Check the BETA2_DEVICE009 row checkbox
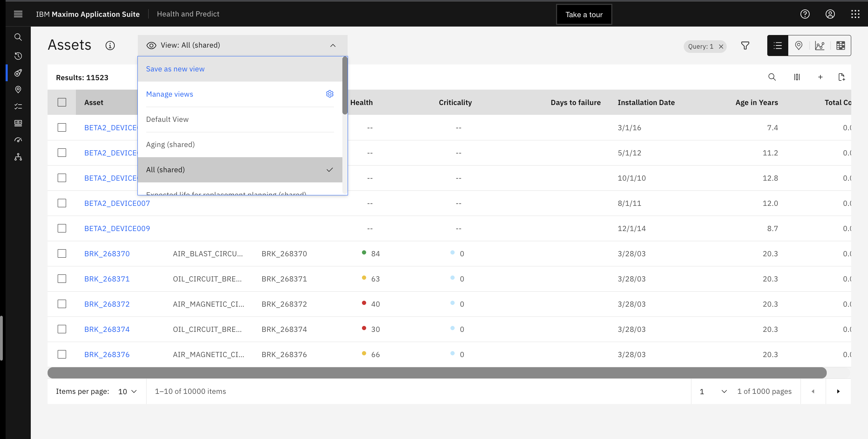Screen dimensions: 868x439 [x=62, y=228]
